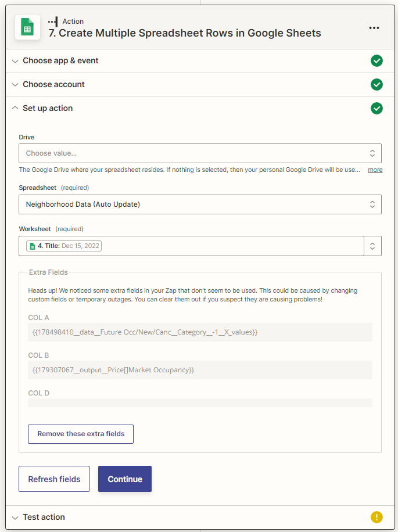Click the action path icon above title
398x532 pixels.
coord(53,21)
